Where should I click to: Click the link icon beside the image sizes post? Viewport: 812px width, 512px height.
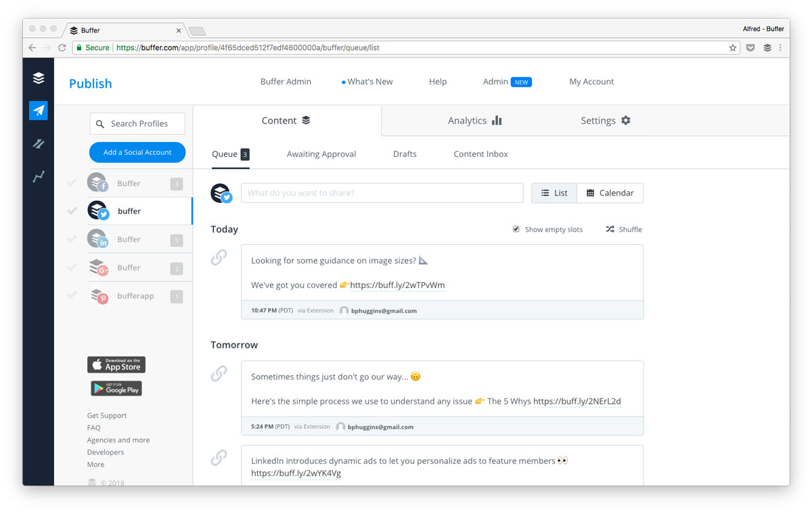click(219, 258)
